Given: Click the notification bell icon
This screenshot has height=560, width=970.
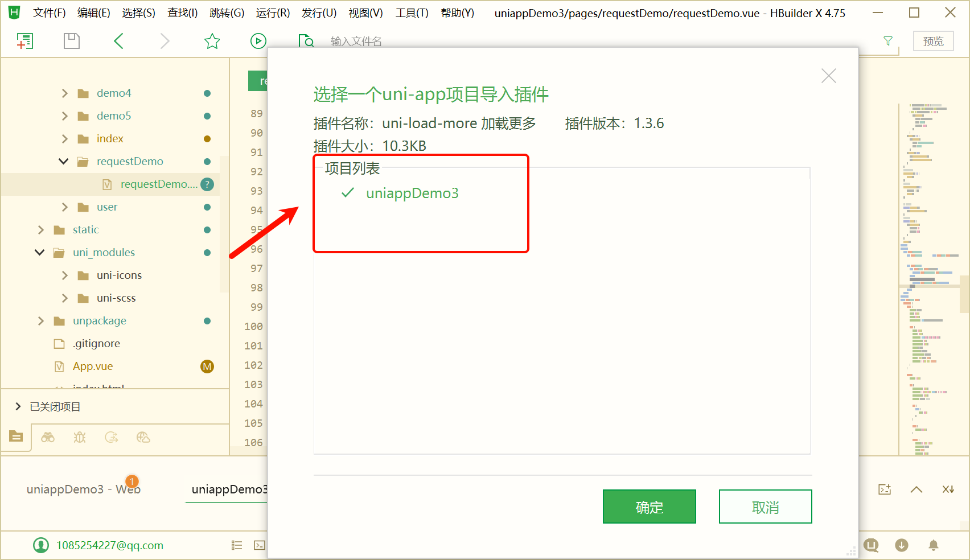Looking at the screenshot, I should pos(934,545).
